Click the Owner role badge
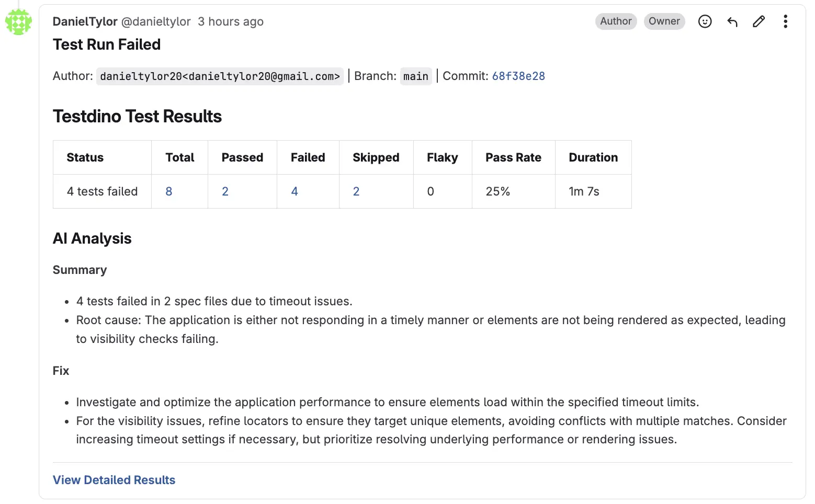The width and height of the screenshot is (815, 504). [x=664, y=21]
